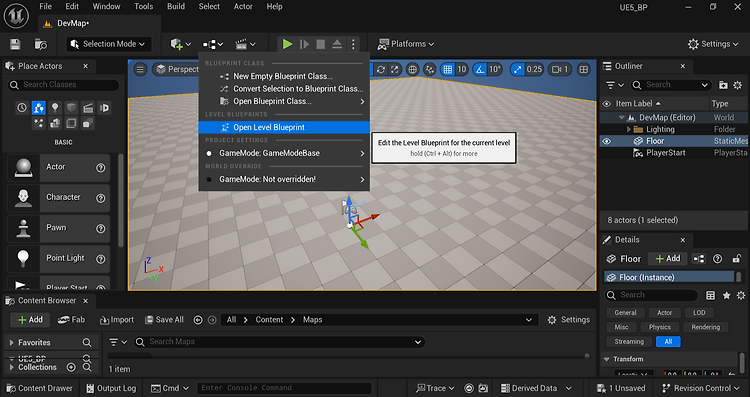Select the scale transform tool
This screenshot has height=397, width=750.
click(x=395, y=69)
